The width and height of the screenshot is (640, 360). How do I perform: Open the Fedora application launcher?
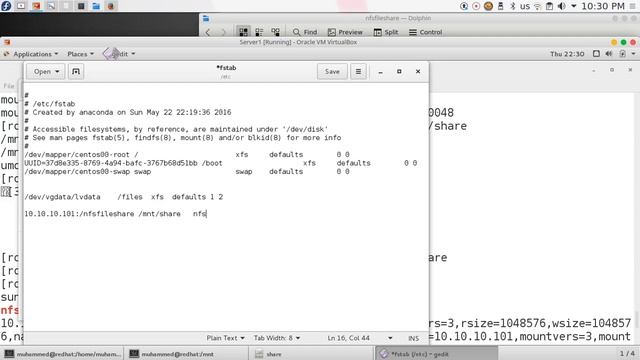6,6
